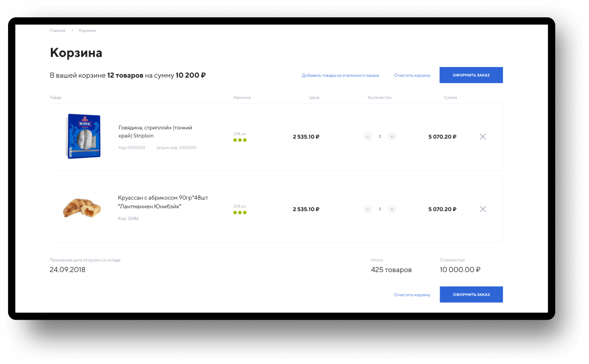The image size is (589, 364).
Task: Click the total cost 10 000.00 ₽
Action: click(460, 270)
